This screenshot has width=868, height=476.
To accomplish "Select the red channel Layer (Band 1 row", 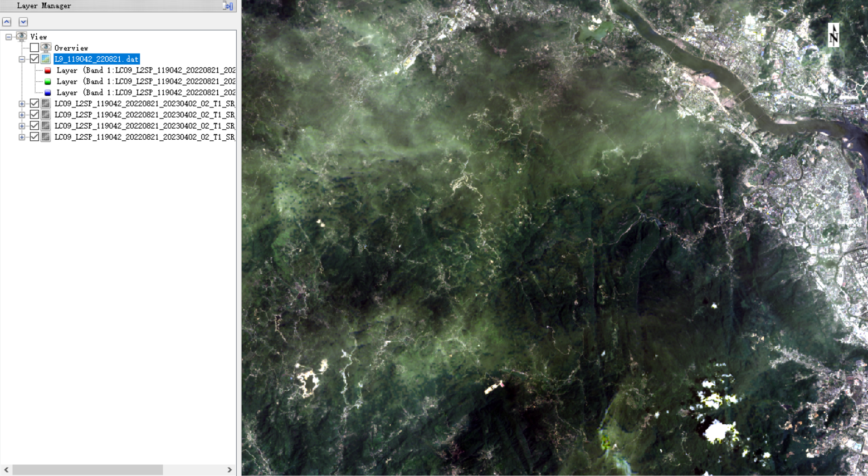I will pyautogui.click(x=146, y=71).
